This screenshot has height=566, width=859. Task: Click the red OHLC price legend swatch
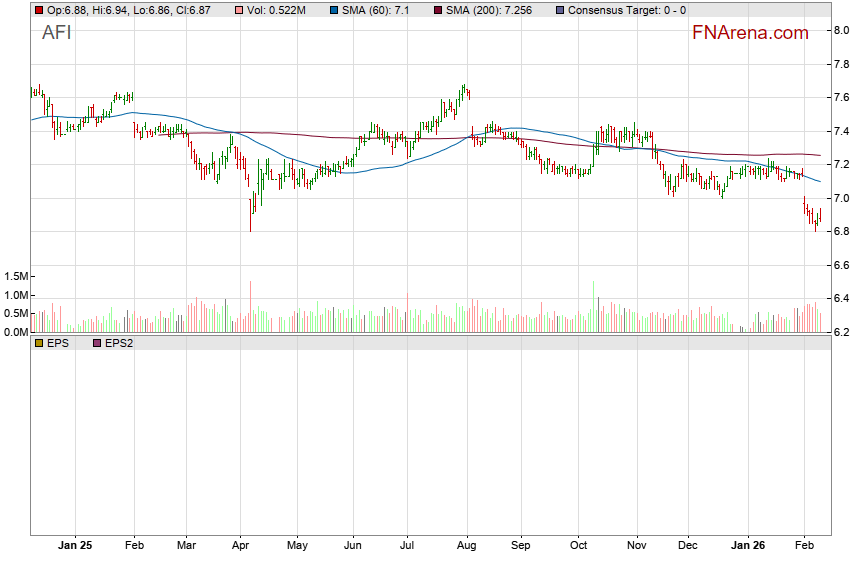click(x=38, y=10)
